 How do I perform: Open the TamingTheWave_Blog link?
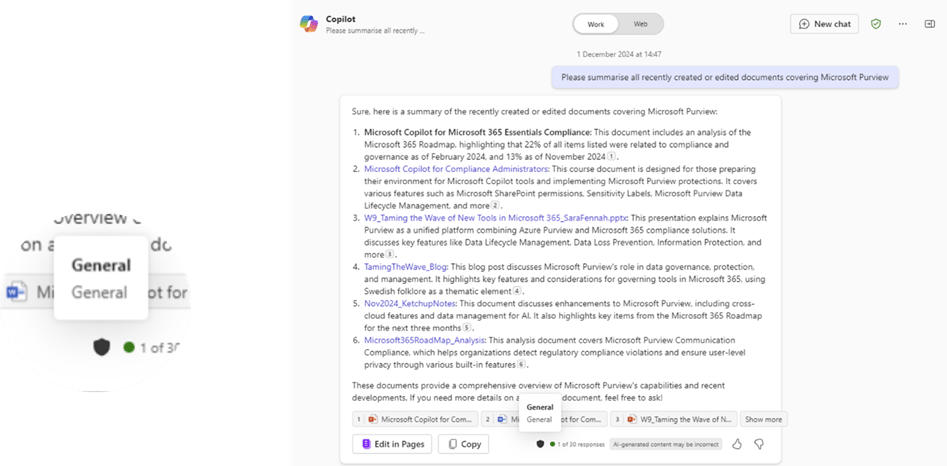(405, 267)
